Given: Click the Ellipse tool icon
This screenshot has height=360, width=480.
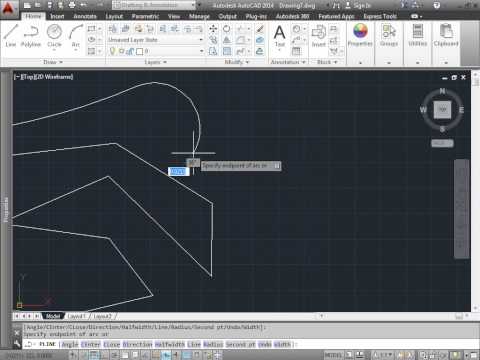Looking at the screenshot, I should point(91,40).
